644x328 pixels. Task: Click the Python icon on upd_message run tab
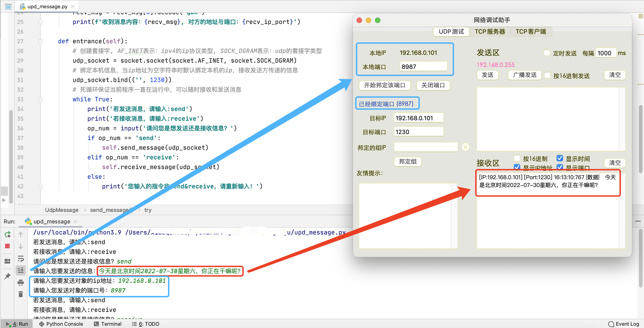click(28, 221)
